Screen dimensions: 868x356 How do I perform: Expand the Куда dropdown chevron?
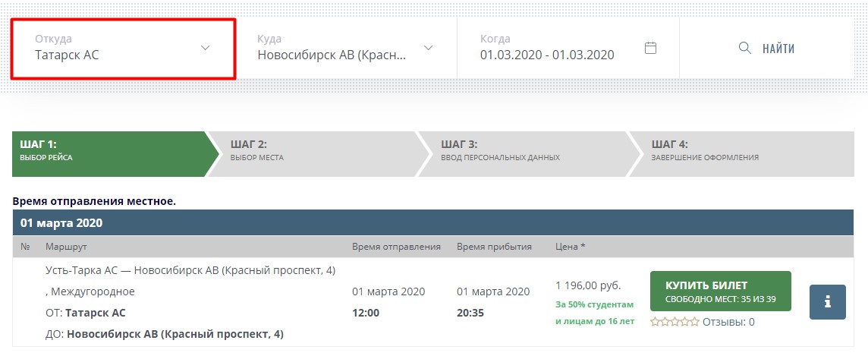point(428,48)
